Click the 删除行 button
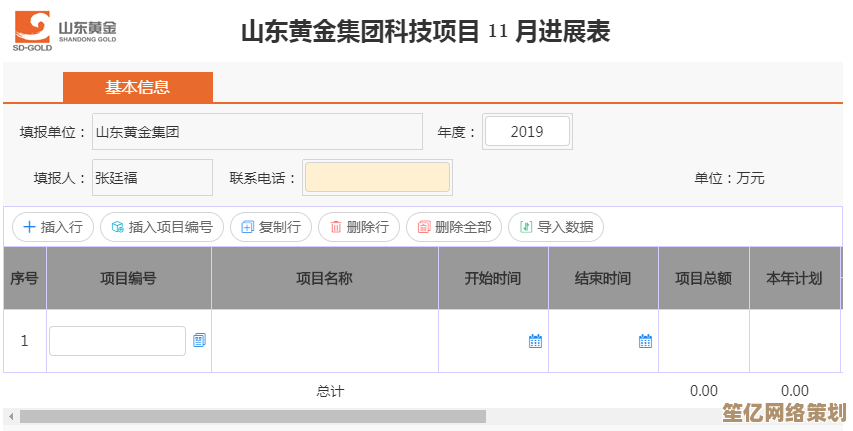The image size is (853, 431). [x=359, y=227]
